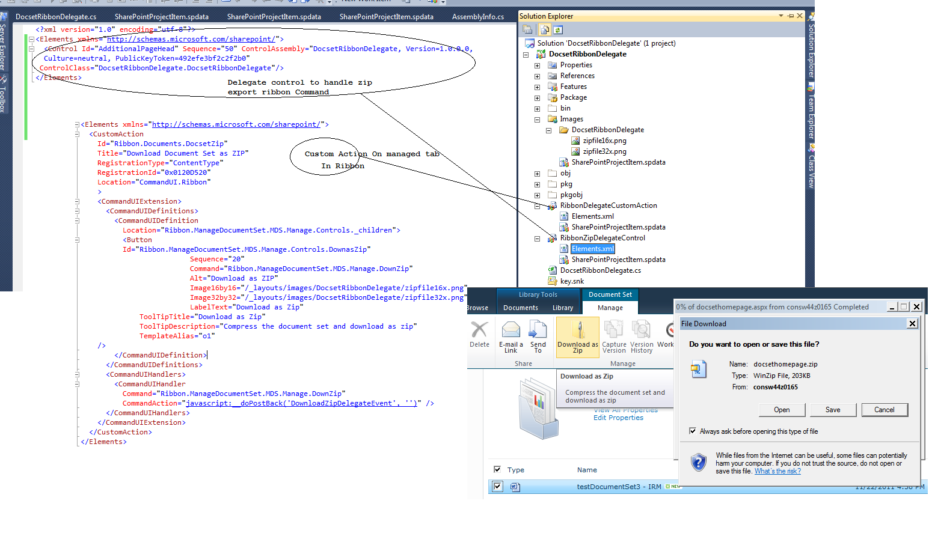Image resolution: width=929 pixels, height=560 pixels.
Task: Expand the Properties node in Solution Explorer
Action: pos(537,65)
